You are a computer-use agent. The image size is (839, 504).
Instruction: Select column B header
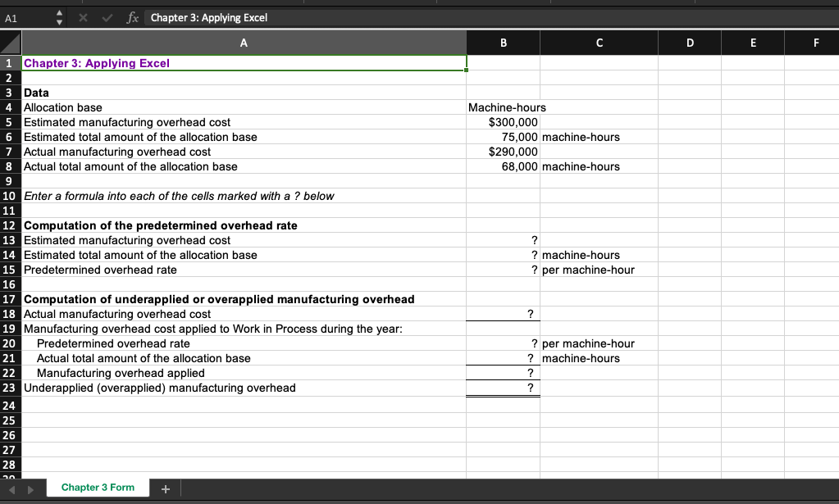pyautogui.click(x=503, y=42)
